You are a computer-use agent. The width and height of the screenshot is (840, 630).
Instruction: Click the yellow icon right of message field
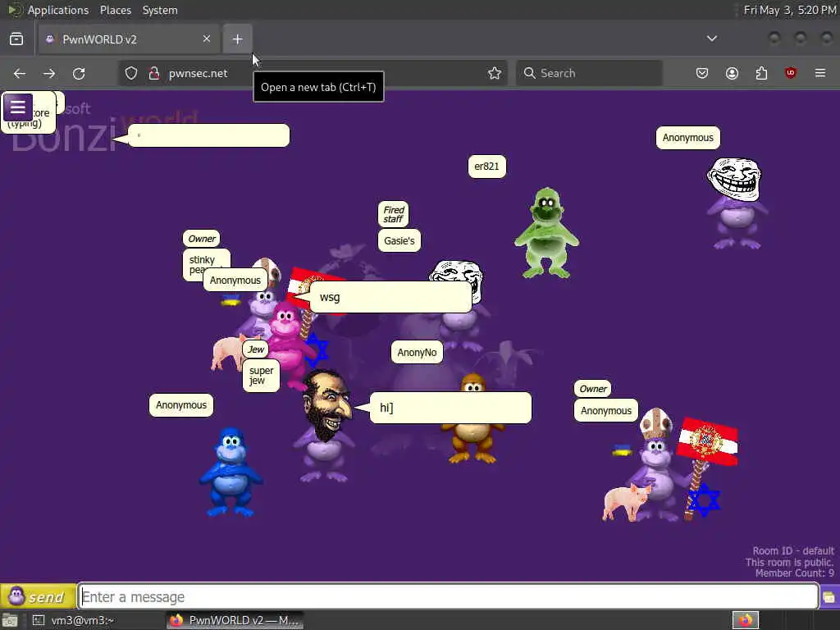click(829, 597)
